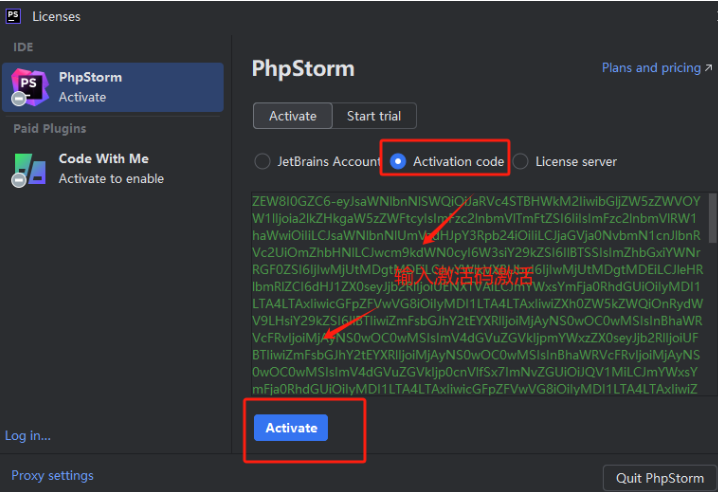This screenshot has height=492, width=718.
Task: Click the PhpStorm heading in right pane
Action: coord(303,69)
